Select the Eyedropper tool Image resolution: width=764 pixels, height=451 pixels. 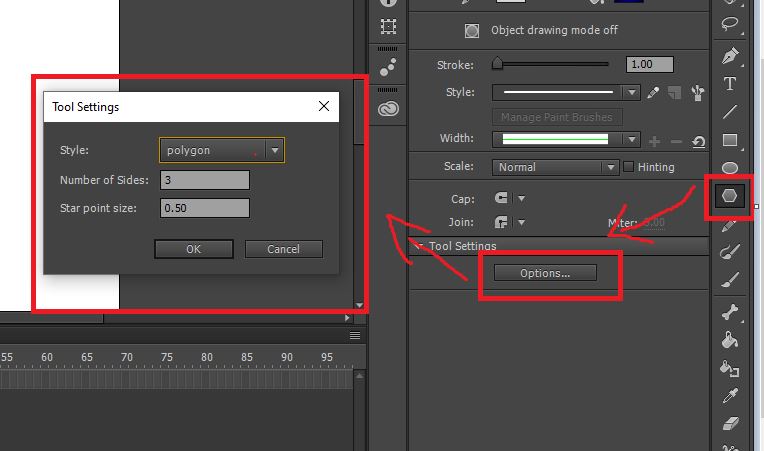(x=729, y=396)
